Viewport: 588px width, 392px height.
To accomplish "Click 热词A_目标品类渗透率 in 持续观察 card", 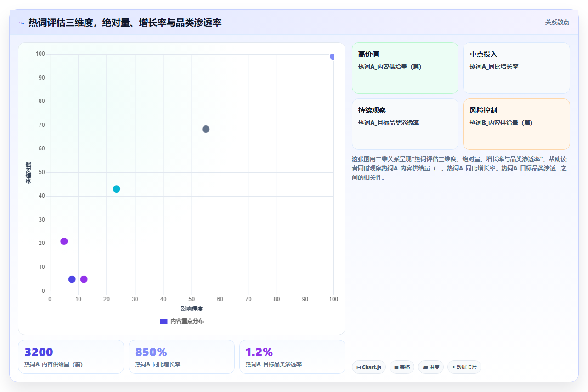I will point(389,123).
